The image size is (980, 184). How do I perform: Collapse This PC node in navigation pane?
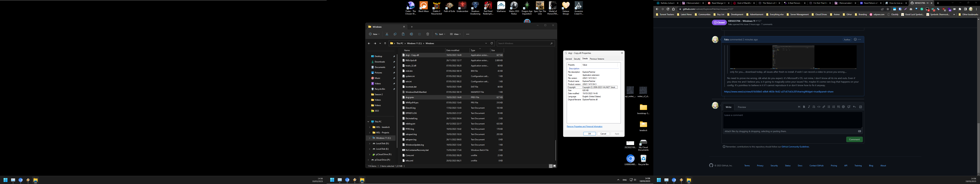[x=368, y=122]
